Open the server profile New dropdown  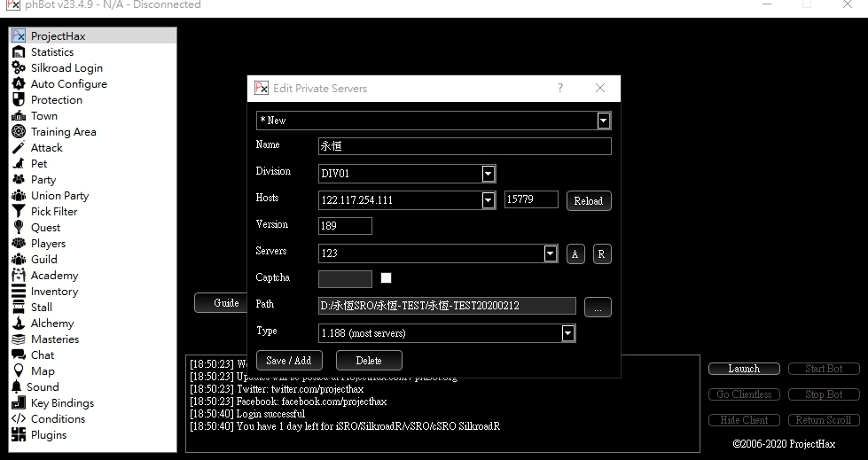tap(603, 121)
